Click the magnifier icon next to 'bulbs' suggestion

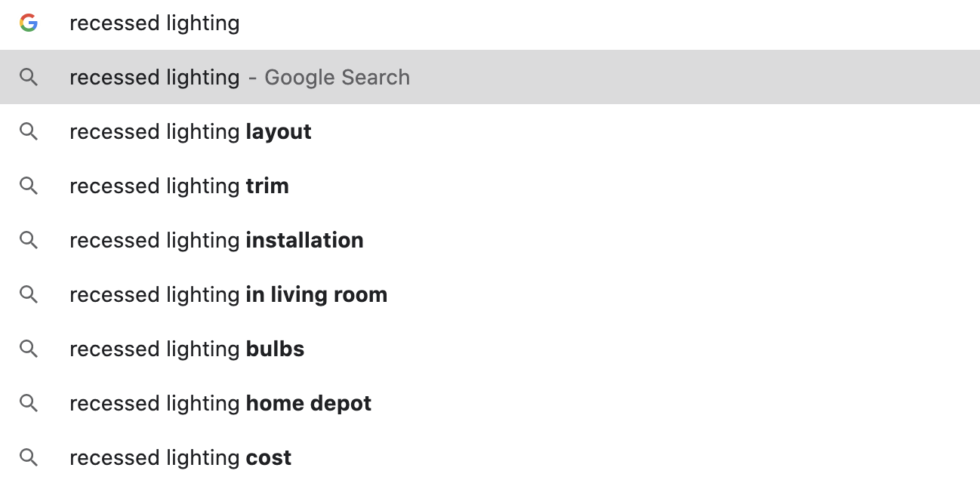point(29,349)
